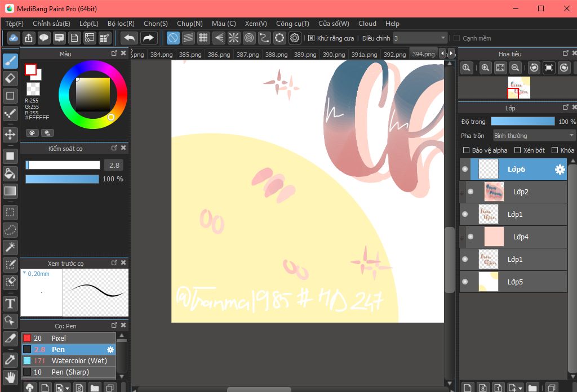Select the Bucket fill tool

point(10,173)
